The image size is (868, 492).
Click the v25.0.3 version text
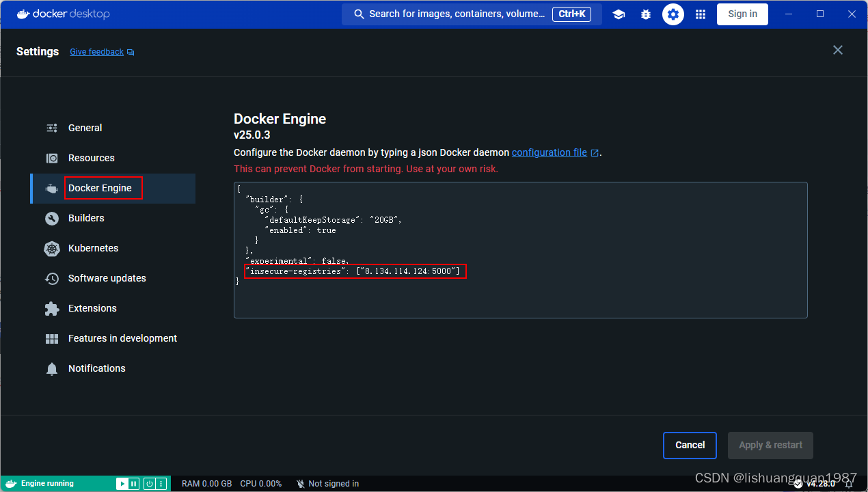point(252,135)
